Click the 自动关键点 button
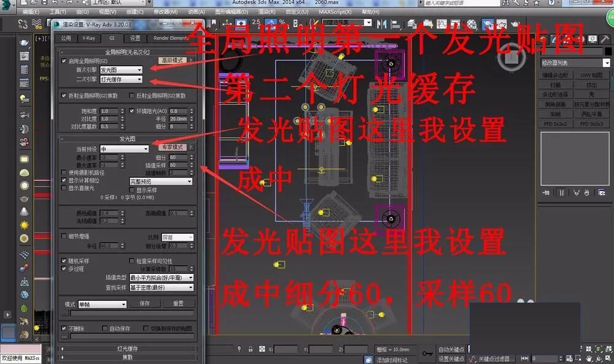614x364 pixels. [451, 349]
